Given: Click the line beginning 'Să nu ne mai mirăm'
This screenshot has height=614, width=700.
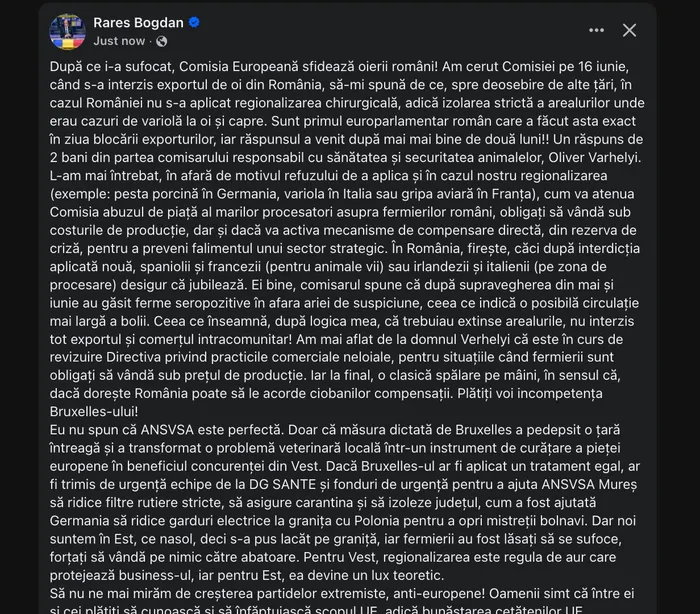Looking at the screenshot, I should (342, 594).
